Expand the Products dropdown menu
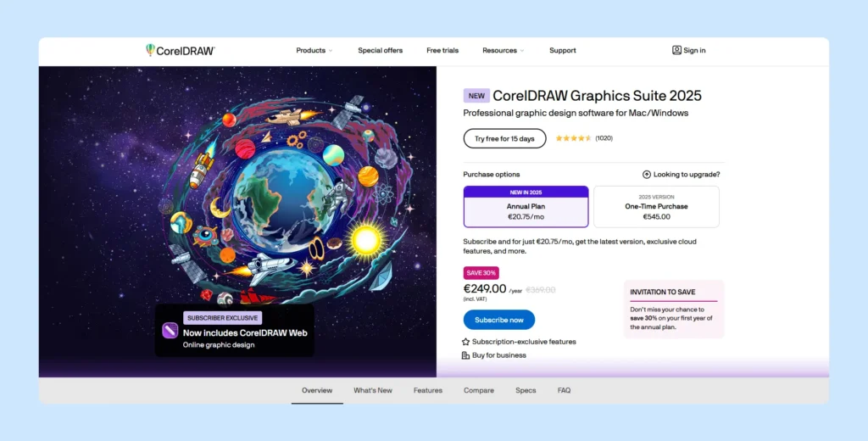Image resolution: width=868 pixels, height=441 pixels. click(x=314, y=50)
